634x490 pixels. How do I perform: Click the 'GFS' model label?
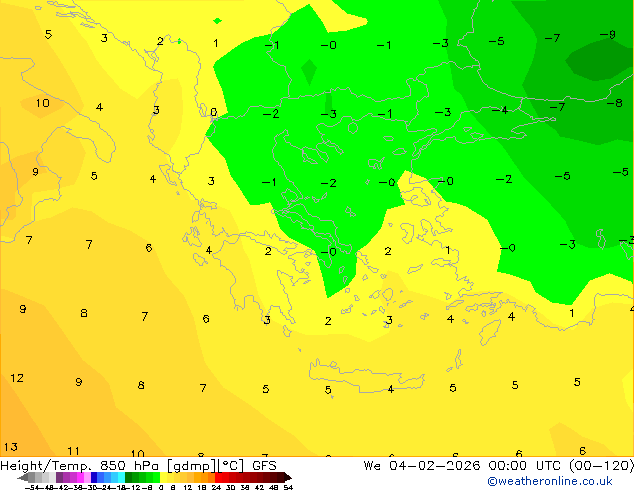264,466
